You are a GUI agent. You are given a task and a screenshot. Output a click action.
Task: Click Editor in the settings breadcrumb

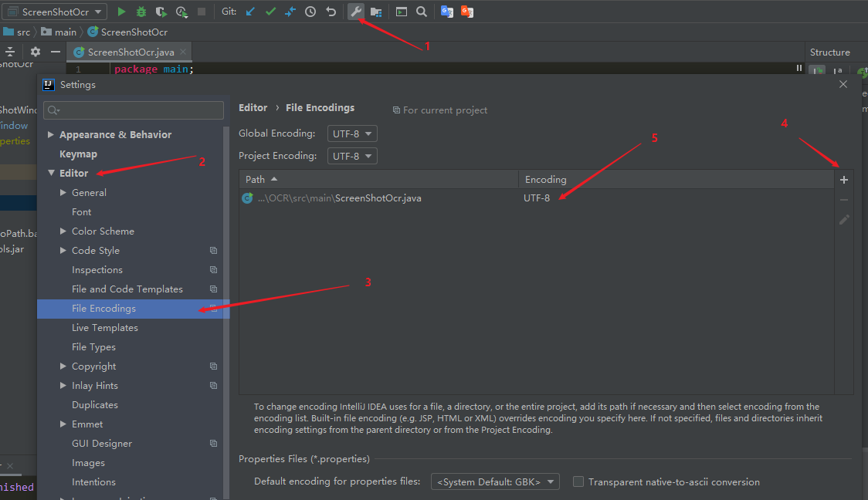(253, 108)
